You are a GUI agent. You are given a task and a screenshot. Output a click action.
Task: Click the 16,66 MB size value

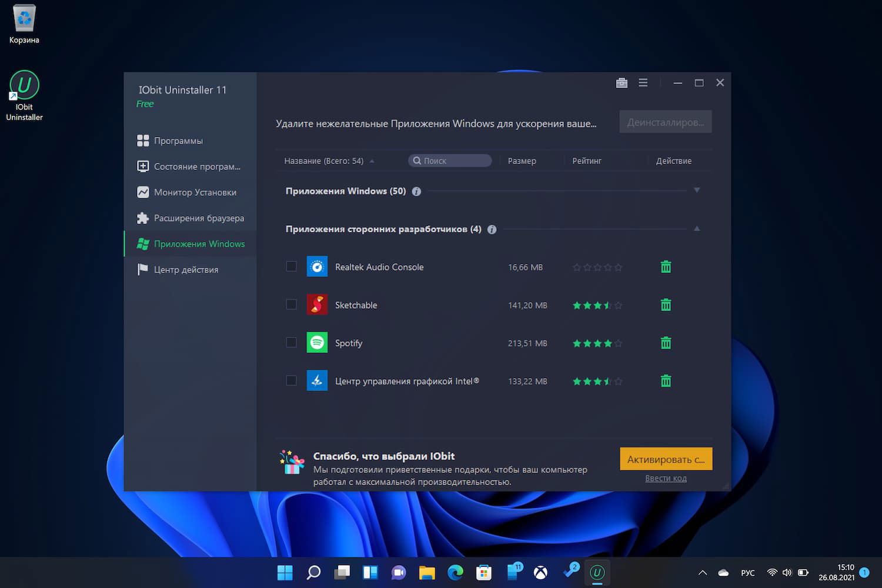click(525, 268)
